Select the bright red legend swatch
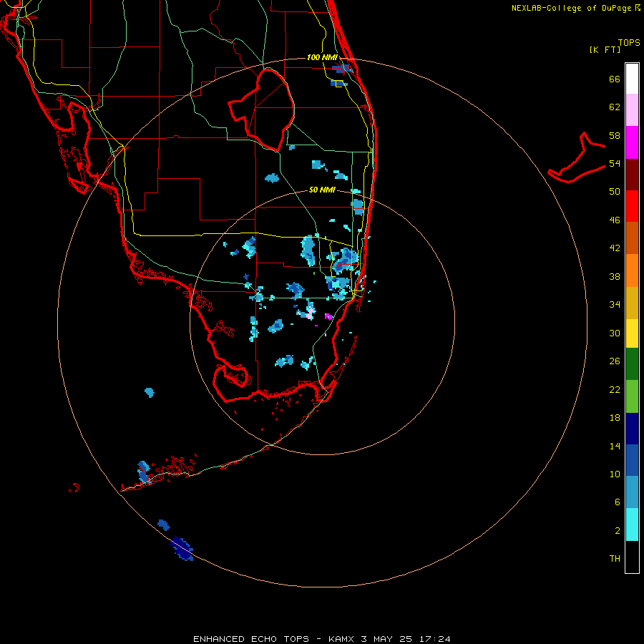 pos(632,206)
